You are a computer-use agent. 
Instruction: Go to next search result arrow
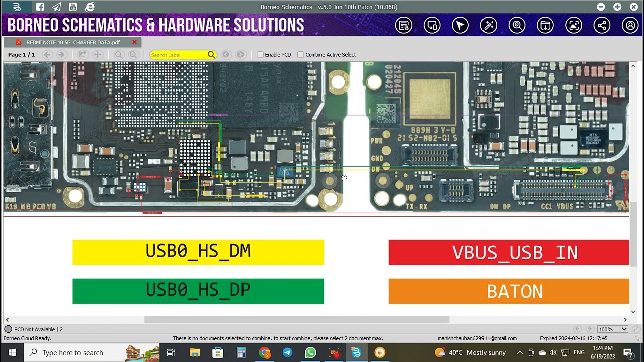[x=240, y=55]
